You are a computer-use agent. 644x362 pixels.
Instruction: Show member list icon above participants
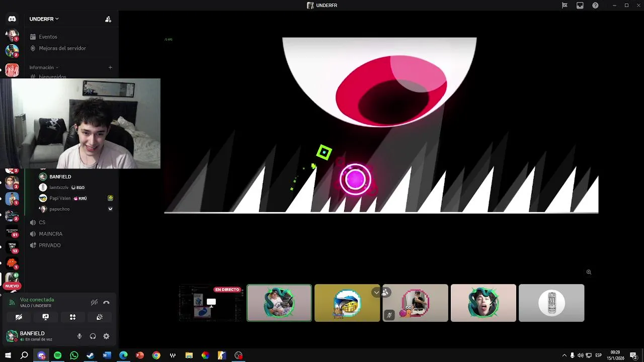(385, 293)
